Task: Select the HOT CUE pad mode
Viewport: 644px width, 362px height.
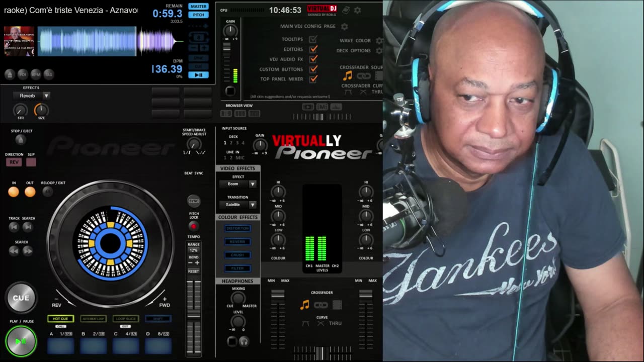Action: (60, 319)
